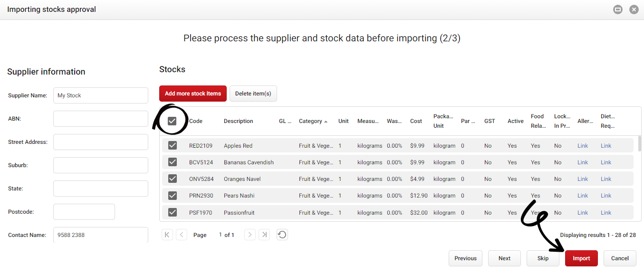Viewport: 644px width, 274px height.
Task: Click the next page arrow icon
Action: point(250,234)
